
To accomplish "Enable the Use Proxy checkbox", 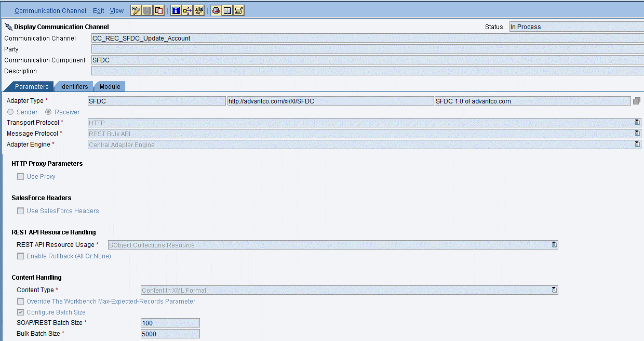I will 20,176.
